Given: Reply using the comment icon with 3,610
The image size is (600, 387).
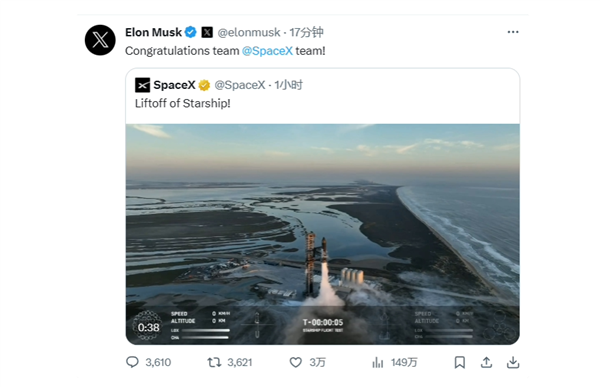Looking at the screenshot, I should pos(132,362).
